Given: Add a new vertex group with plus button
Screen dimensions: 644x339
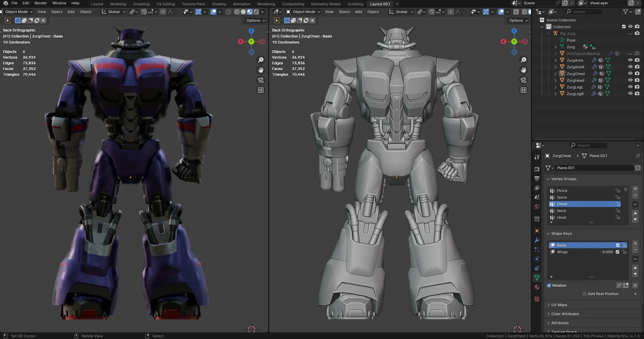Looking at the screenshot, I should 635,189.
